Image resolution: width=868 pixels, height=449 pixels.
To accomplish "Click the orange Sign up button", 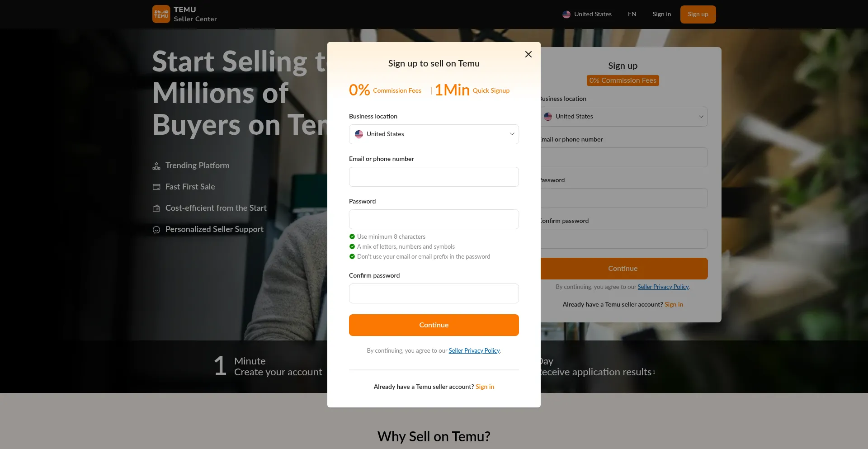I will pos(698,14).
